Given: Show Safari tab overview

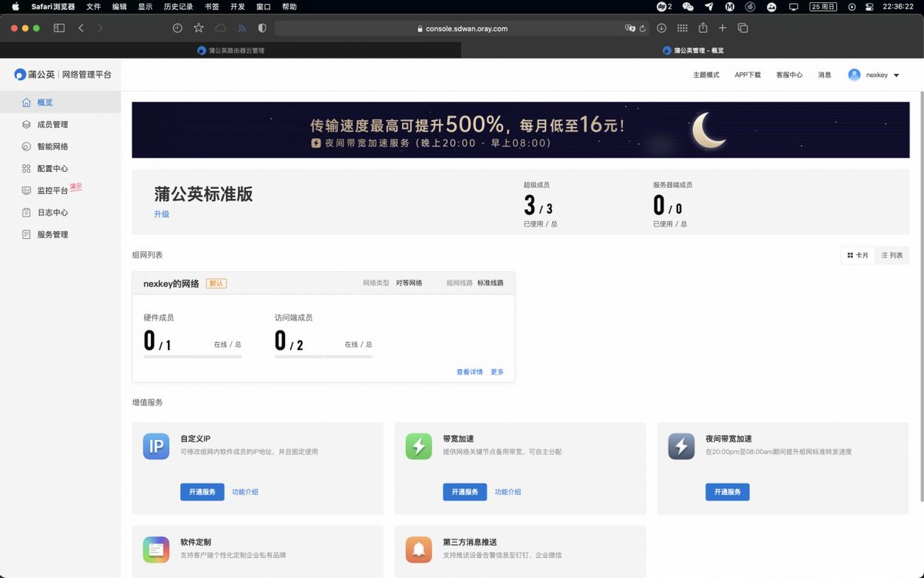Looking at the screenshot, I should [743, 28].
